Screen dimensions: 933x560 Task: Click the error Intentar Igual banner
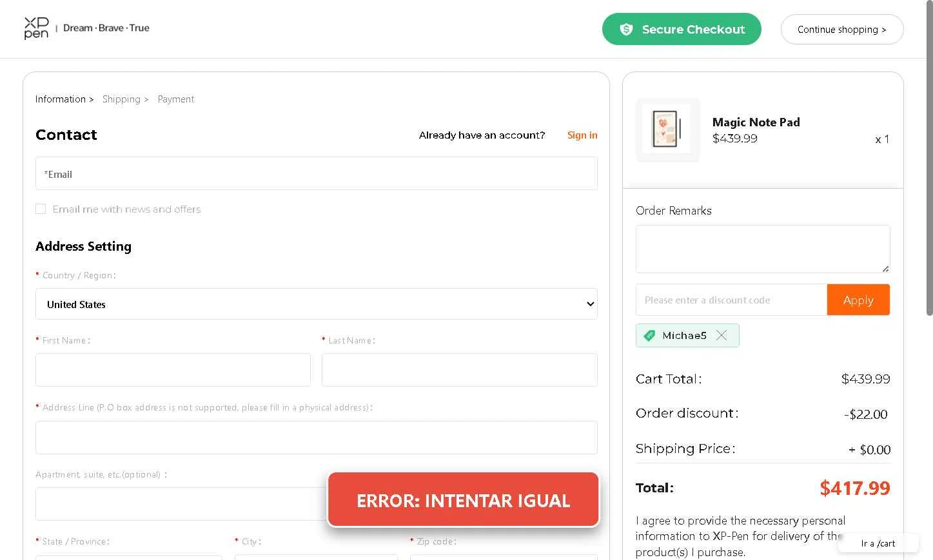[463, 500]
